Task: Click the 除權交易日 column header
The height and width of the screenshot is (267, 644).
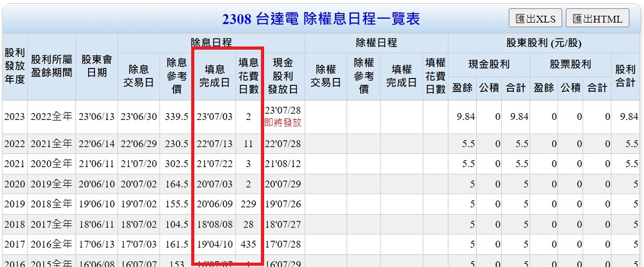Action: pos(326,76)
